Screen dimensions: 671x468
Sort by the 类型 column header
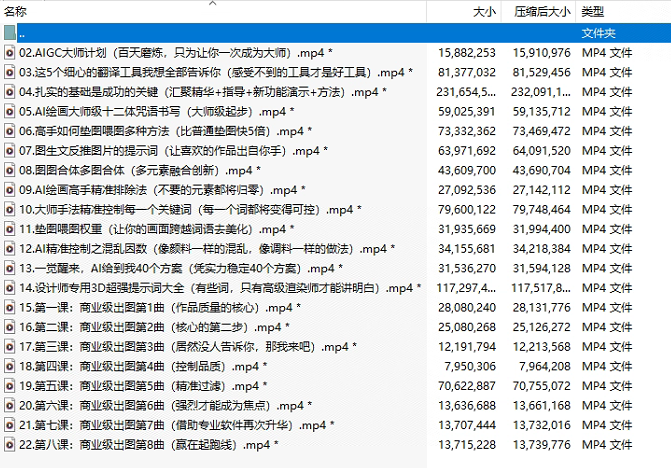[x=593, y=12]
